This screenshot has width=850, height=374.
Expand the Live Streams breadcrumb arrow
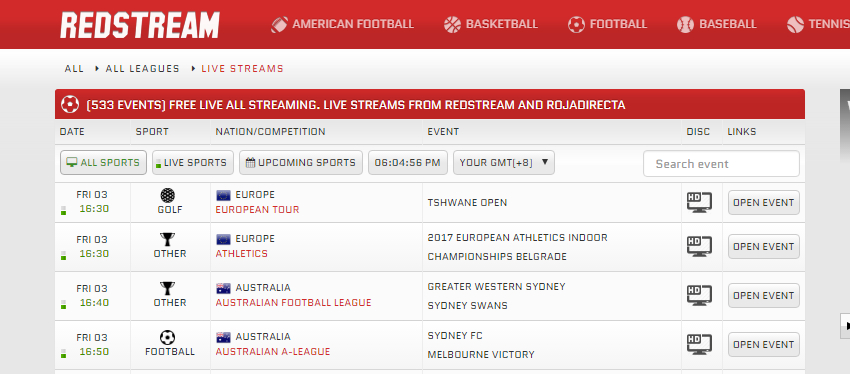point(194,69)
